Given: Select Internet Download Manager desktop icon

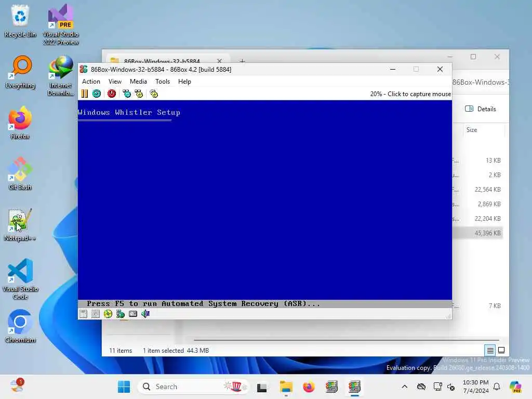Looking at the screenshot, I should 61,75.
